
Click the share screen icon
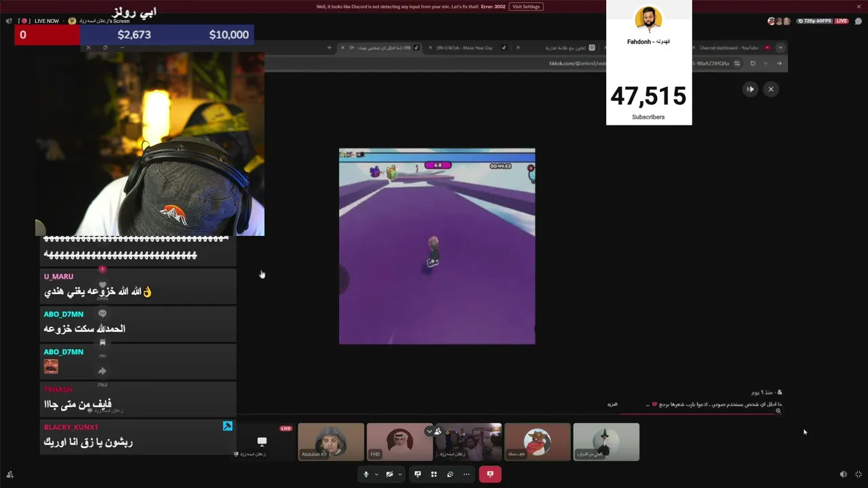pyautogui.click(x=418, y=474)
